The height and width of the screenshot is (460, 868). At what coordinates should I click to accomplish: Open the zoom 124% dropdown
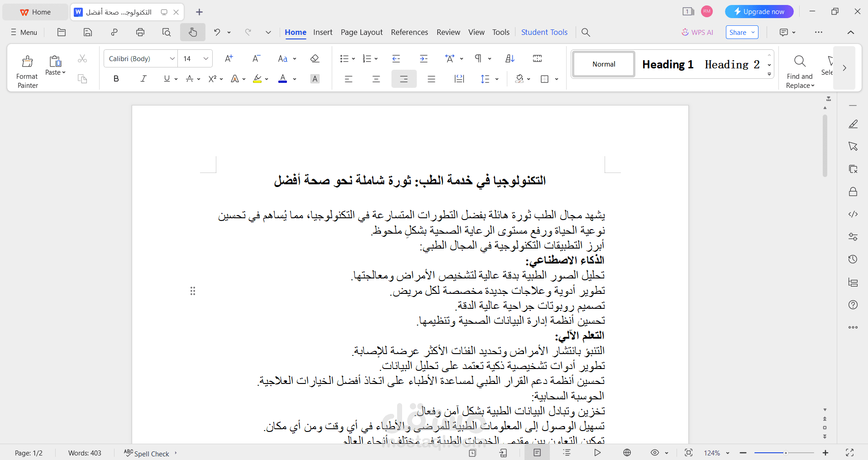pyautogui.click(x=728, y=453)
